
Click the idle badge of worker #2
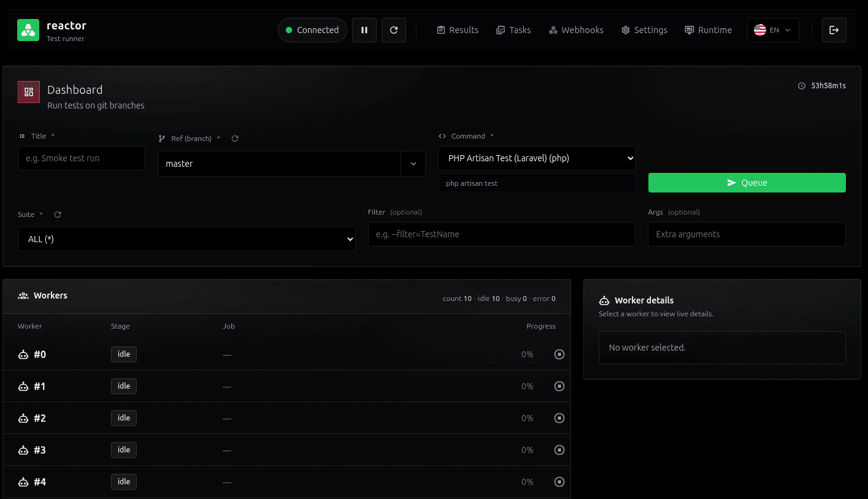click(124, 418)
